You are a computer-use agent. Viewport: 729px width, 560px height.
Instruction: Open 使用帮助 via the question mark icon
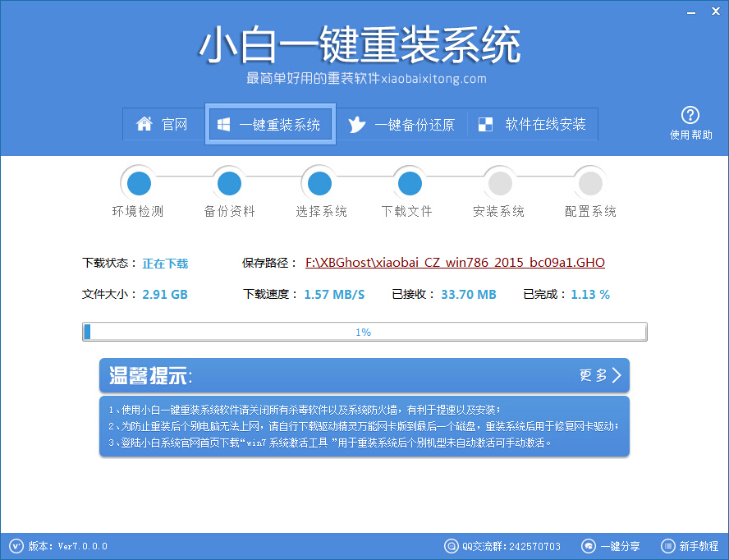691,113
